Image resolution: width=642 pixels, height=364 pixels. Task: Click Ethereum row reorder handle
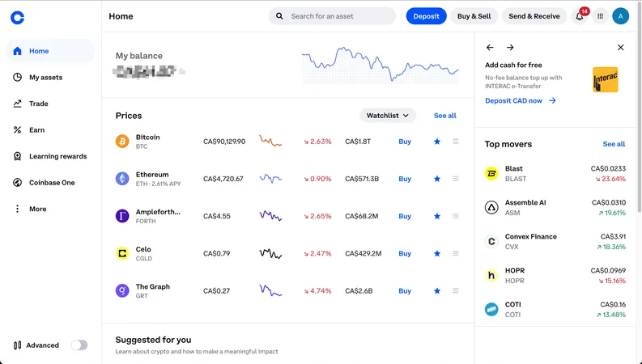click(456, 179)
